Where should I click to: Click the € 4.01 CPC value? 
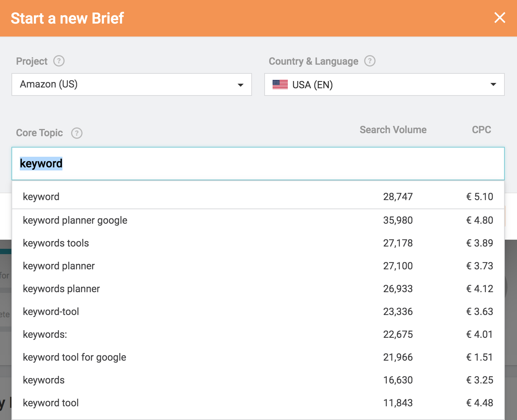click(x=480, y=334)
